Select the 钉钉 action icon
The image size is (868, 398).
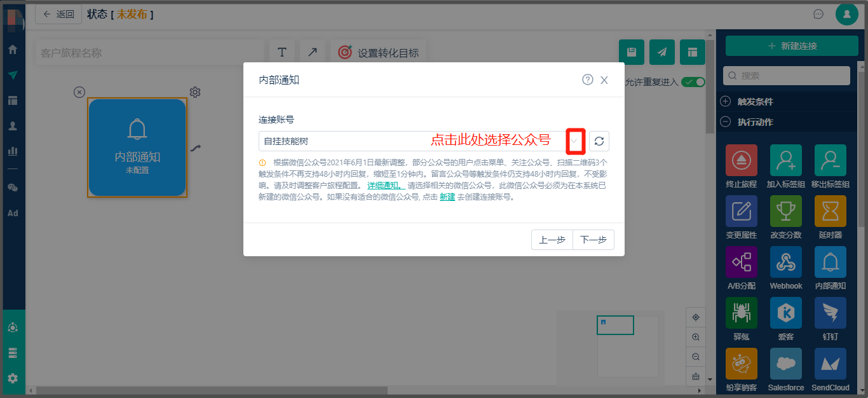point(831,313)
